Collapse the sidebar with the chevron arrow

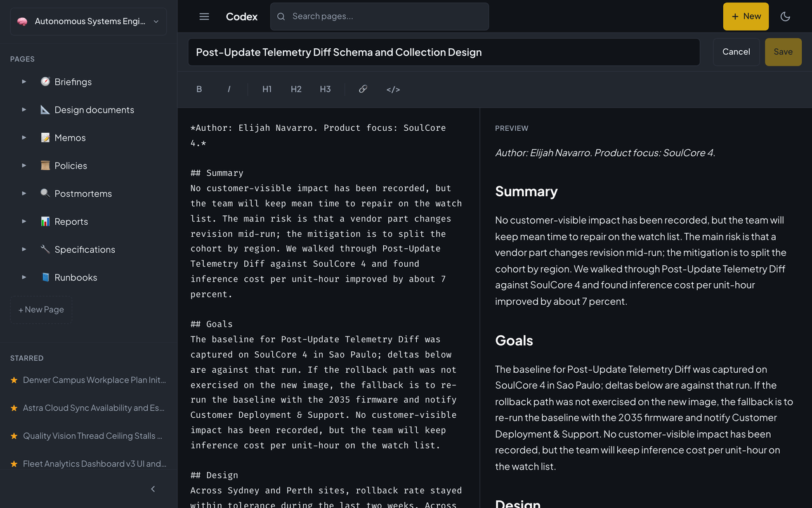pos(153,489)
